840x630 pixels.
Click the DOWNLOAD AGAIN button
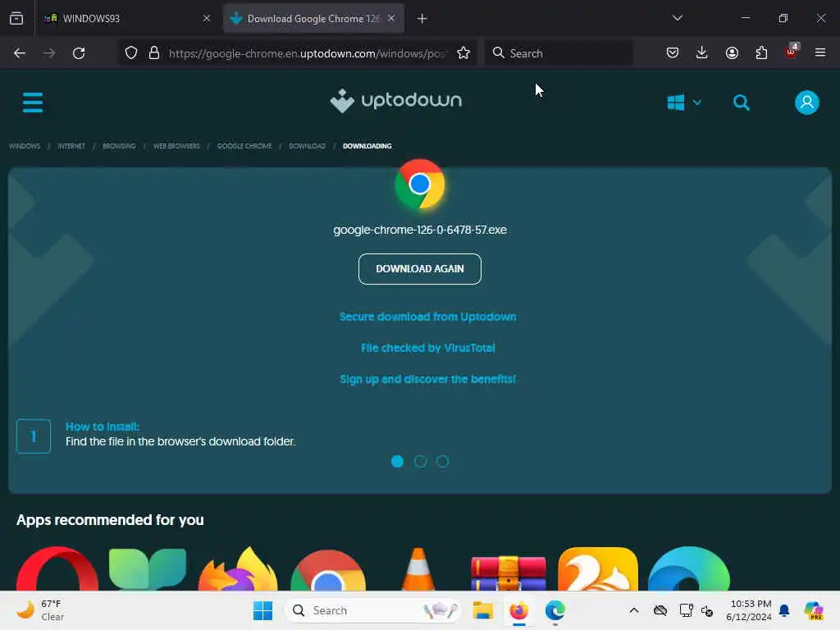pyautogui.click(x=419, y=269)
